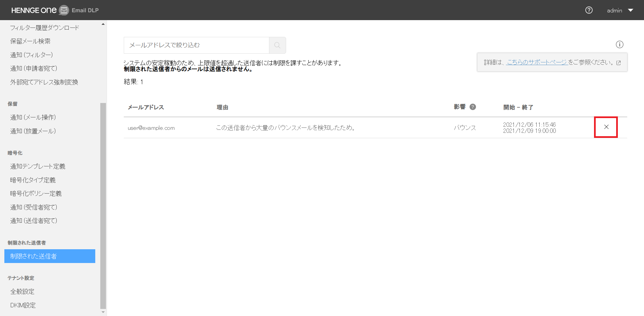
Task: Focus the email address filter field
Action: (x=197, y=45)
